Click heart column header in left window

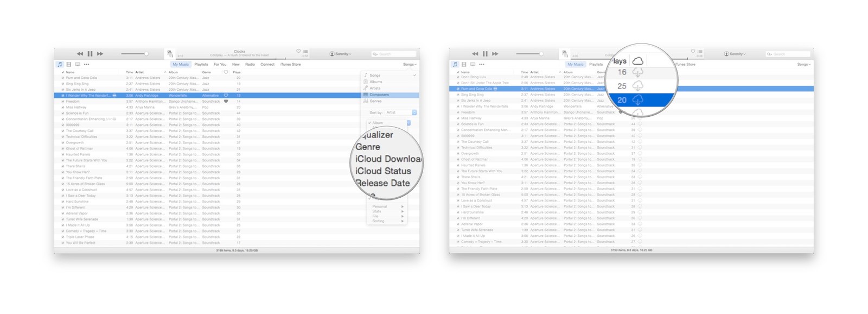tap(226, 72)
